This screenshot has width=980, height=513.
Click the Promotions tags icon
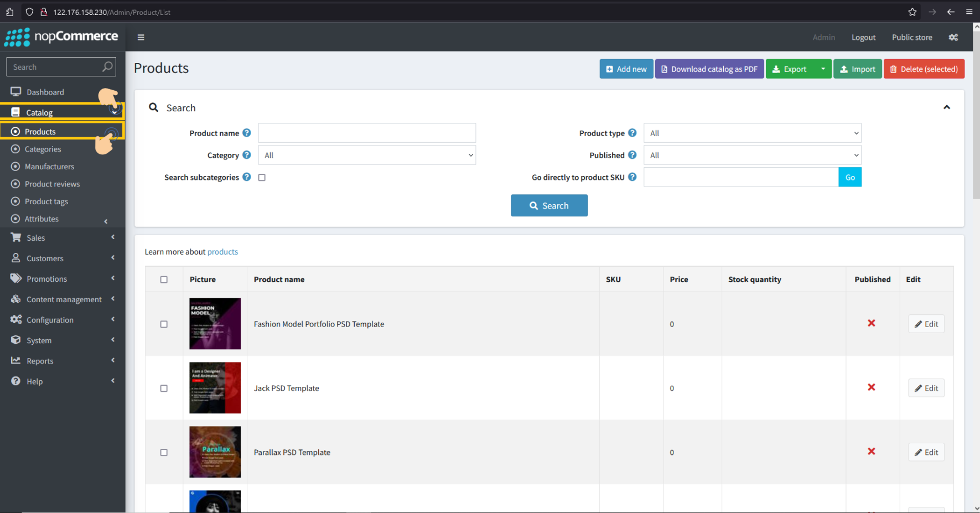16,278
